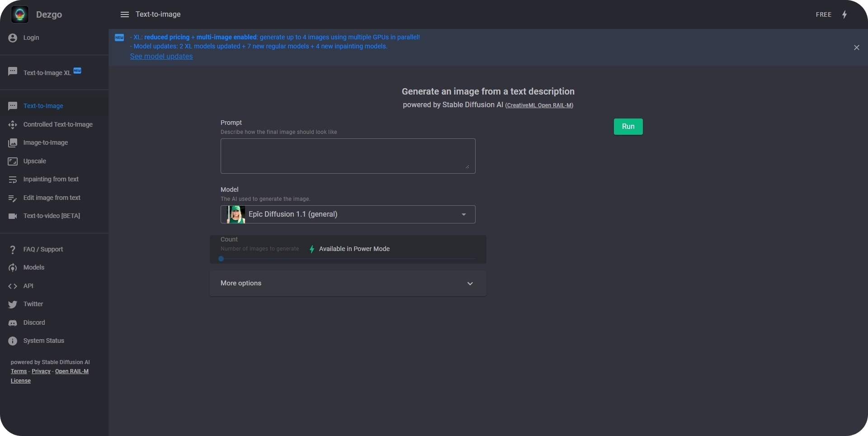Click the Twitter bird icon
Image resolution: width=868 pixels, height=436 pixels.
coord(13,304)
